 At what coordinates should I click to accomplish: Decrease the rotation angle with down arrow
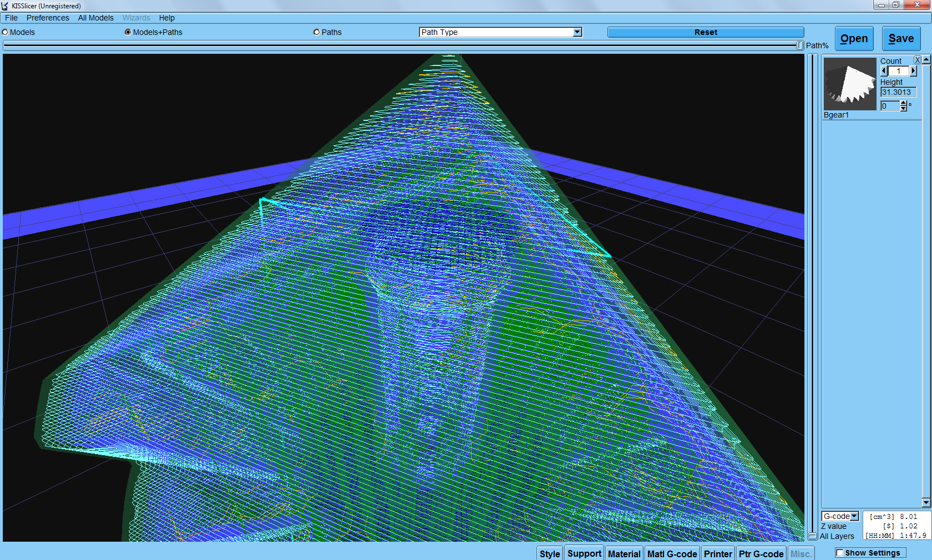903,109
